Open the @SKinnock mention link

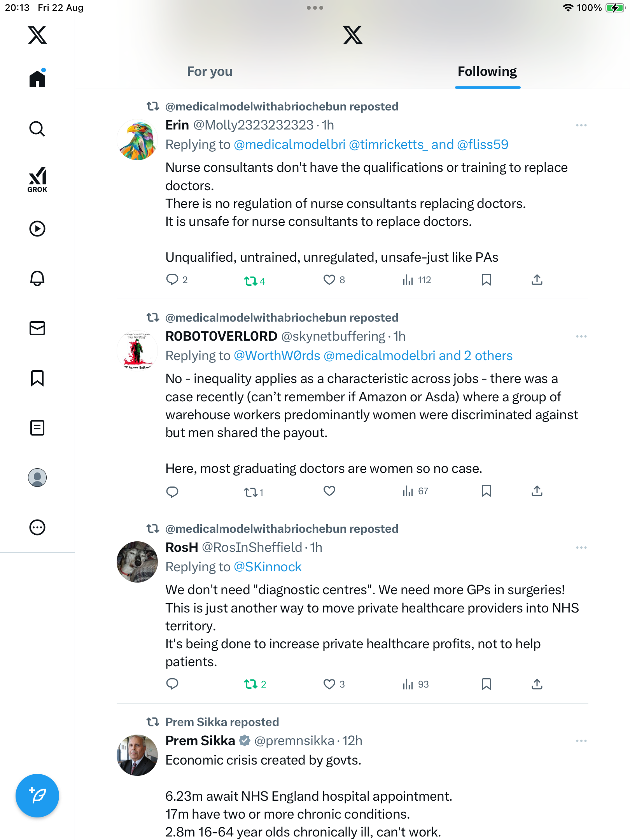pyautogui.click(x=268, y=567)
